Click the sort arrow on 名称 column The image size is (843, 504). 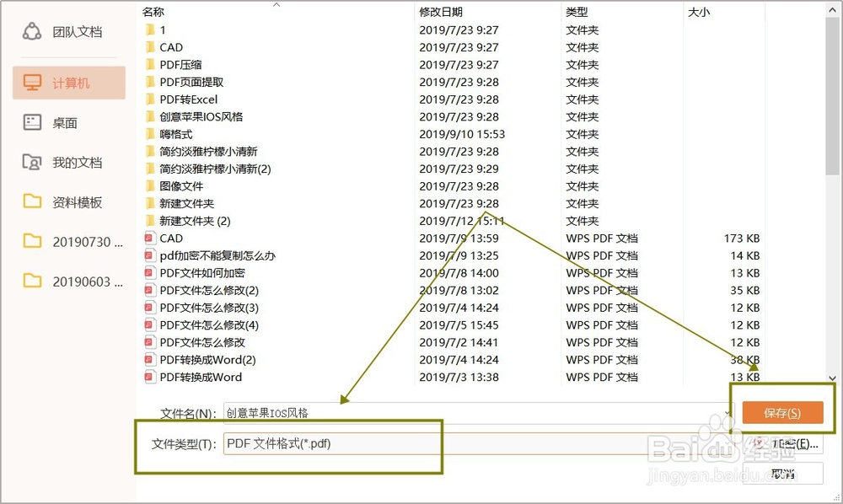(x=276, y=7)
